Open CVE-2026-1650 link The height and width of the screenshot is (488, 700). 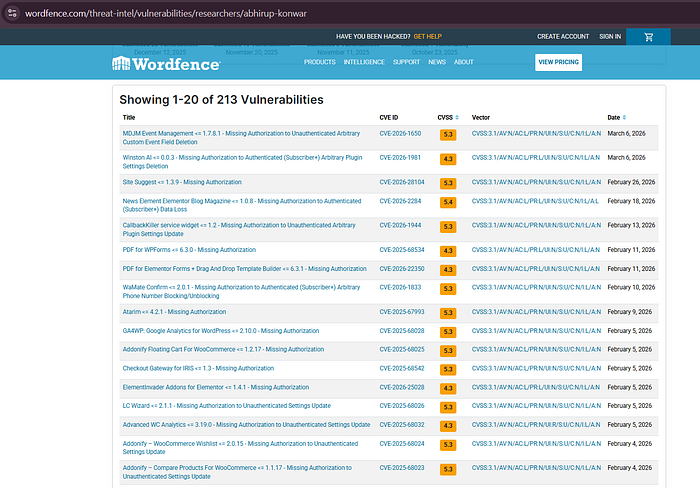(x=400, y=133)
